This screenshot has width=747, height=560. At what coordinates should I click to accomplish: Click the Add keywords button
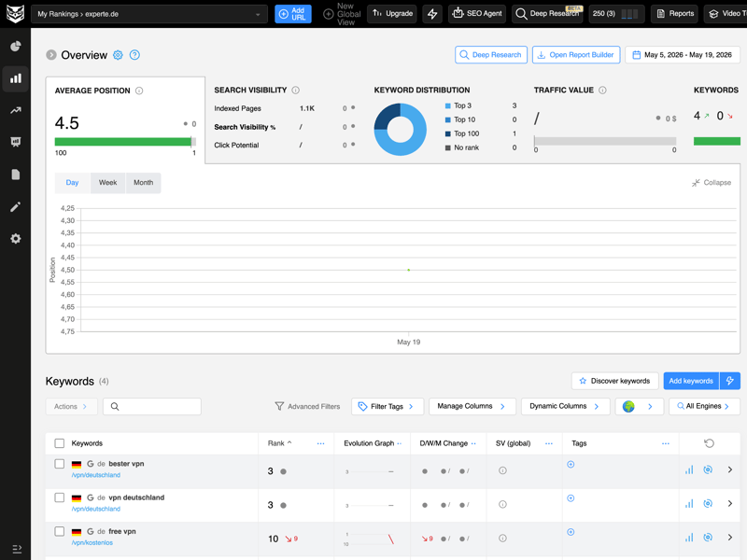691,381
